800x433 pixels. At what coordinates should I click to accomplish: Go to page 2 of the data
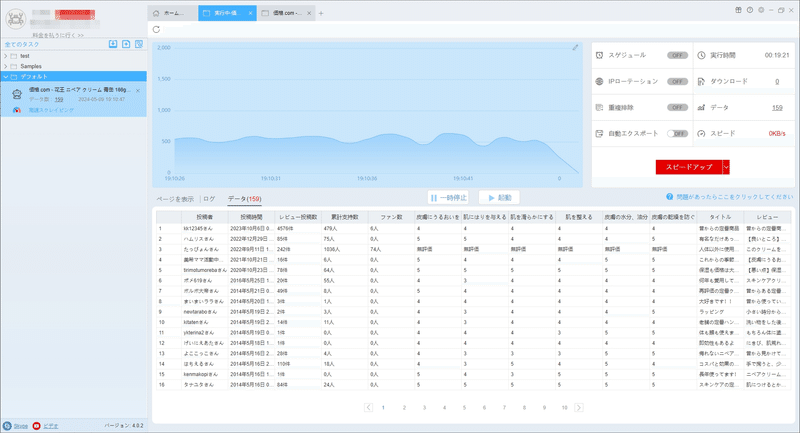tap(404, 407)
